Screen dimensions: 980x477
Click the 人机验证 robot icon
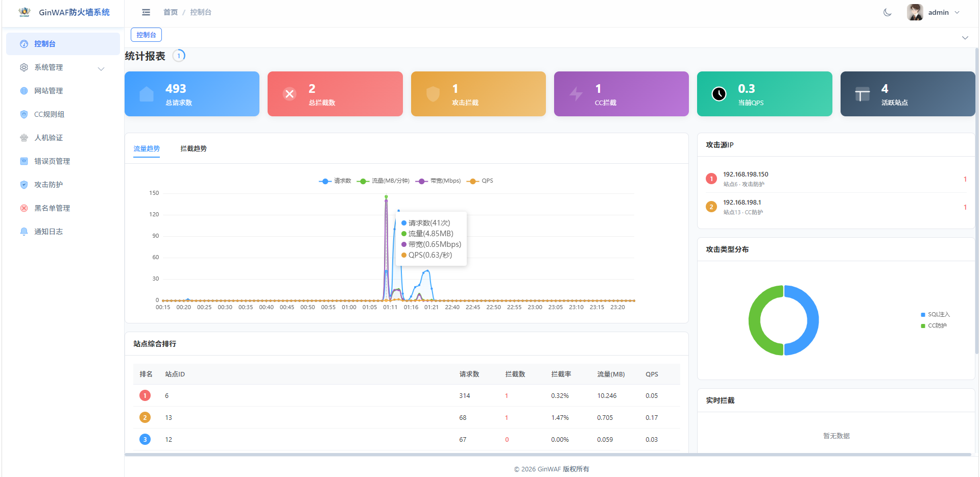(24, 138)
